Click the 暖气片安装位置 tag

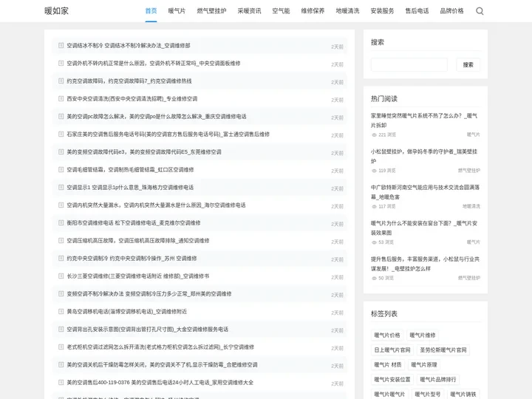pyautogui.click(x=392, y=379)
